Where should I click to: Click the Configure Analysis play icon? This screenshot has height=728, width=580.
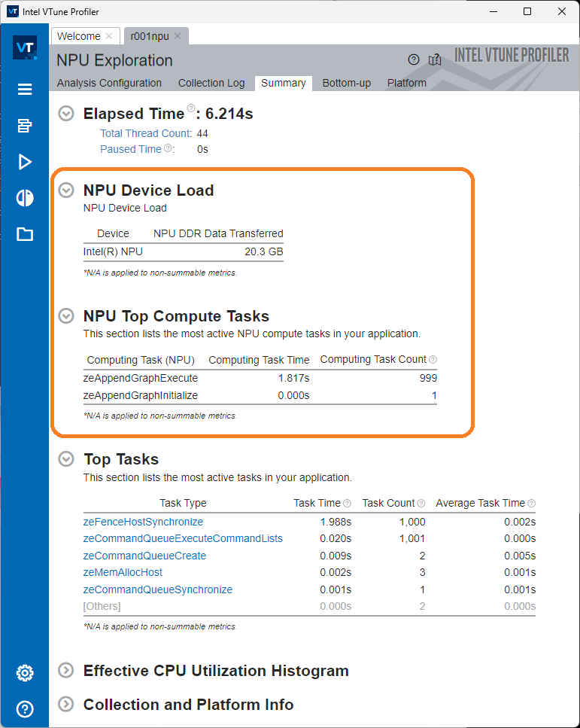[25, 162]
